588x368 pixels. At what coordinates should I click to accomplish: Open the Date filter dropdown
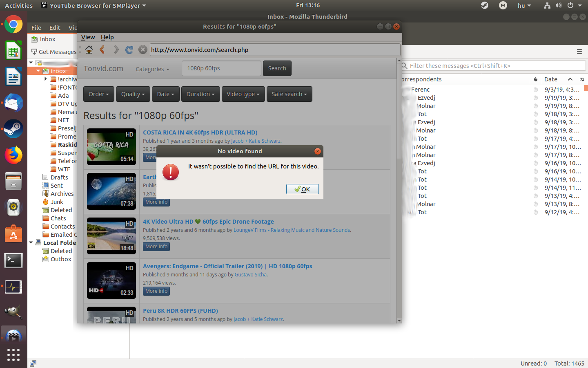pos(166,94)
